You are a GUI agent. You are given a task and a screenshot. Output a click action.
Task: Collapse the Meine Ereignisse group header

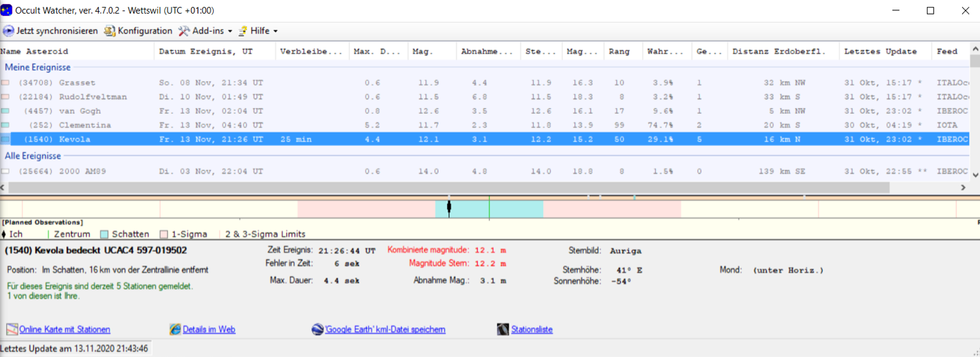pyautogui.click(x=37, y=67)
